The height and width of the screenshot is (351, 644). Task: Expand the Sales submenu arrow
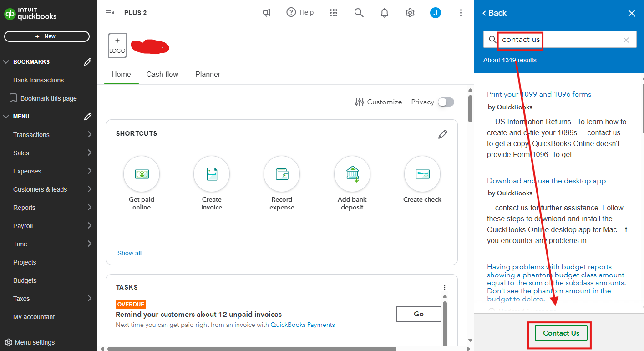(x=90, y=153)
